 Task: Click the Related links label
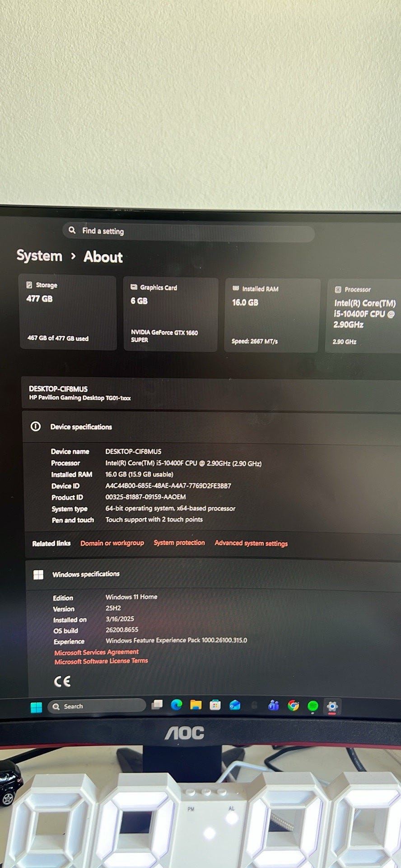[51, 543]
